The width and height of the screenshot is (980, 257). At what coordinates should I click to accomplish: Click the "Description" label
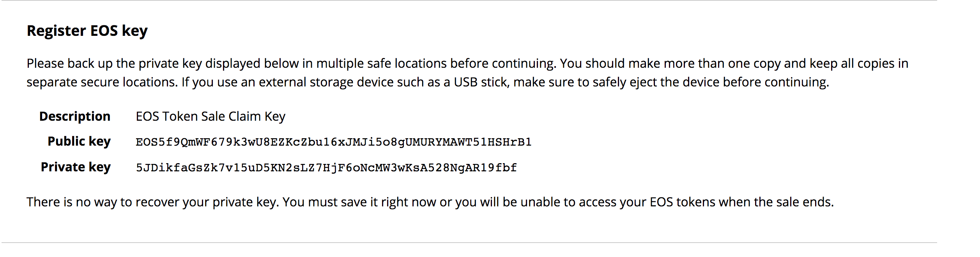[x=75, y=116]
